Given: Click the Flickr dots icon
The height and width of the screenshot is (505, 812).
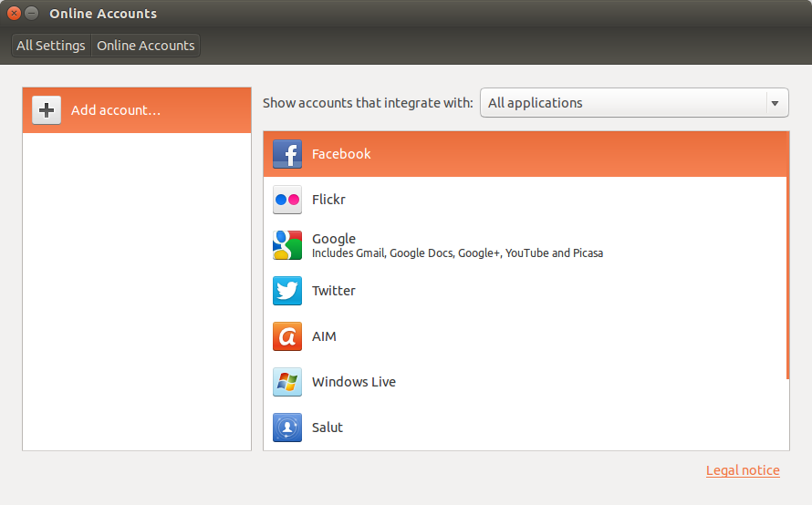Looking at the screenshot, I should pyautogui.click(x=286, y=200).
